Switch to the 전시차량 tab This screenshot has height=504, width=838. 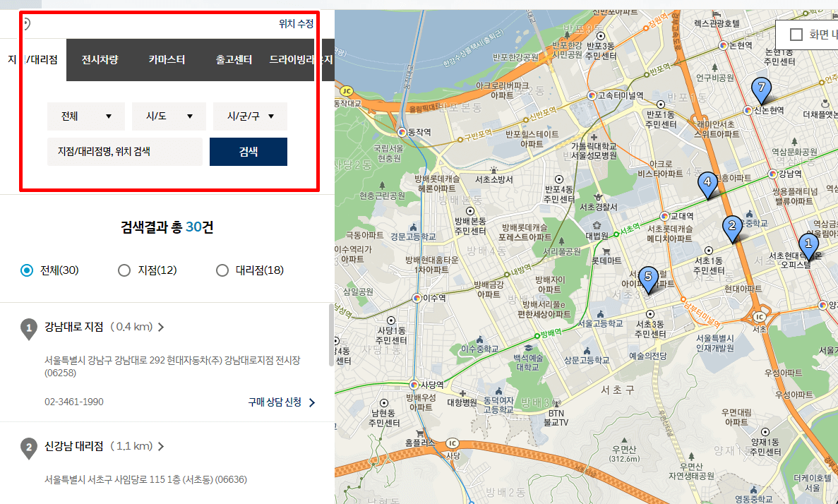click(100, 60)
